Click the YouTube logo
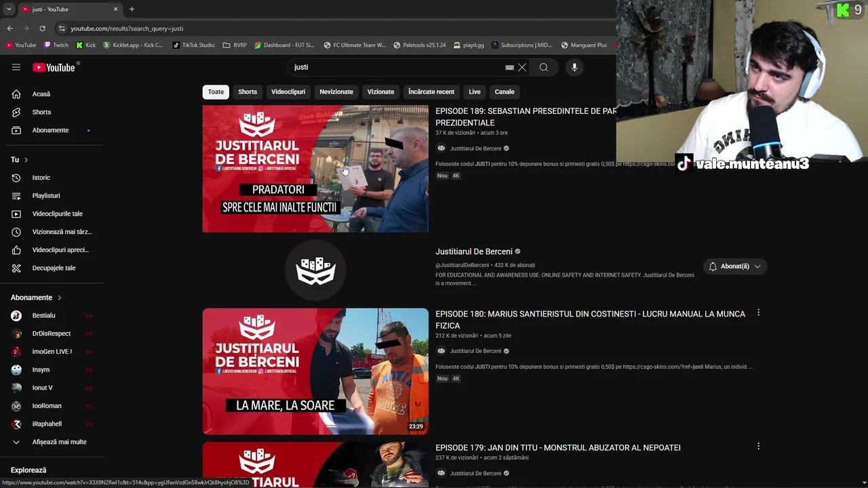The image size is (868, 488). pyautogui.click(x=54, y=67)
